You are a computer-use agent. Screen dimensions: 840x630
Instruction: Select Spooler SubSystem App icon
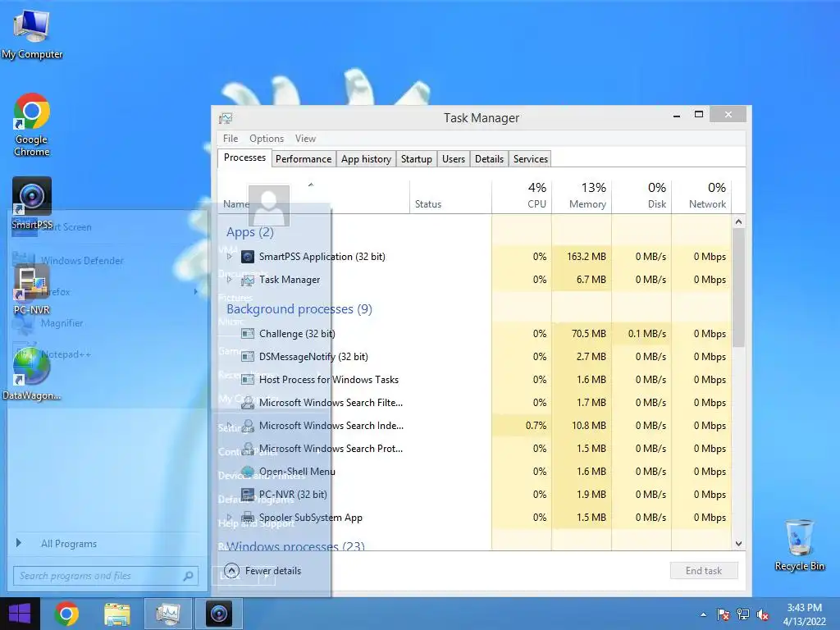(x=248, y=518)
